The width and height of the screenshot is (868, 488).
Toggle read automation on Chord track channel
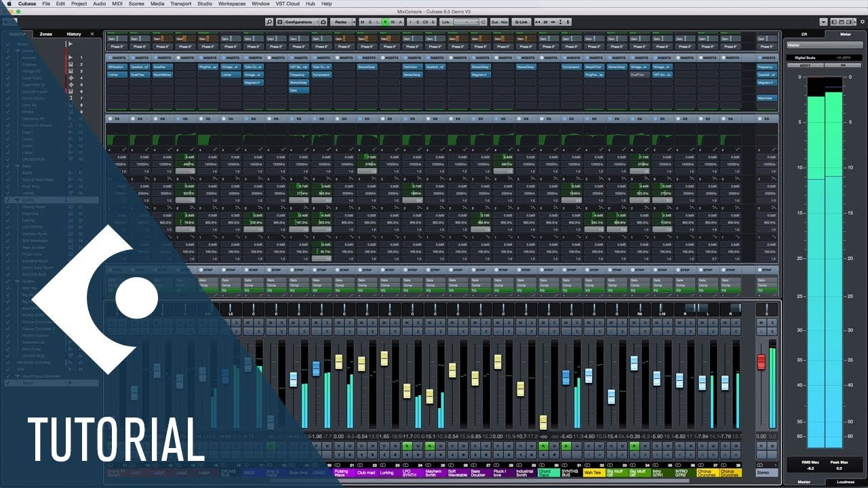point(543,446)
